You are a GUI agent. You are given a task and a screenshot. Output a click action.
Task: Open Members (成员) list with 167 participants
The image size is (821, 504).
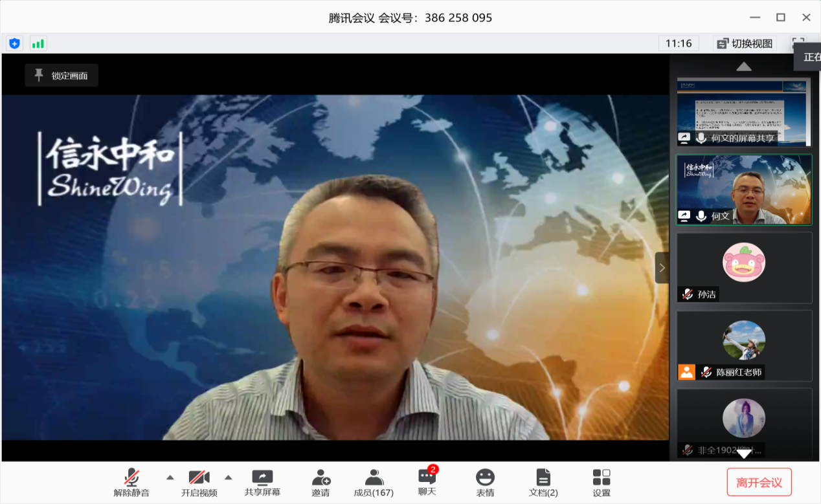coord(374,483)
